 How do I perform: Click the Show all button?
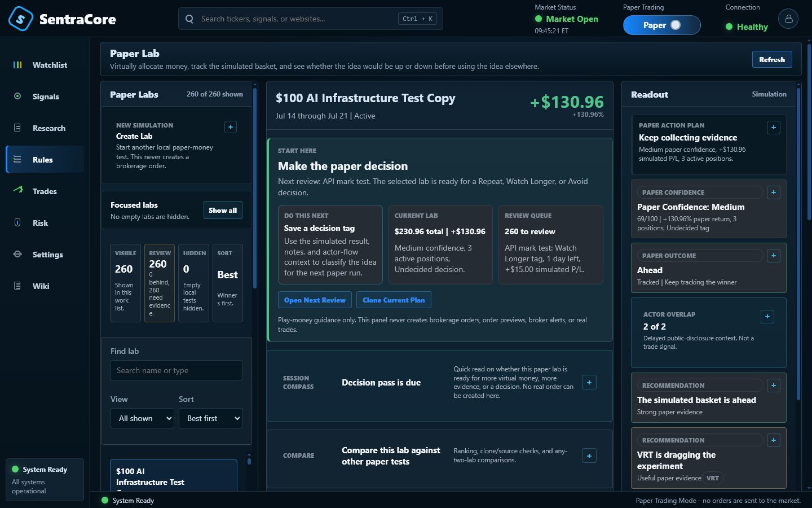coord(223,210)
